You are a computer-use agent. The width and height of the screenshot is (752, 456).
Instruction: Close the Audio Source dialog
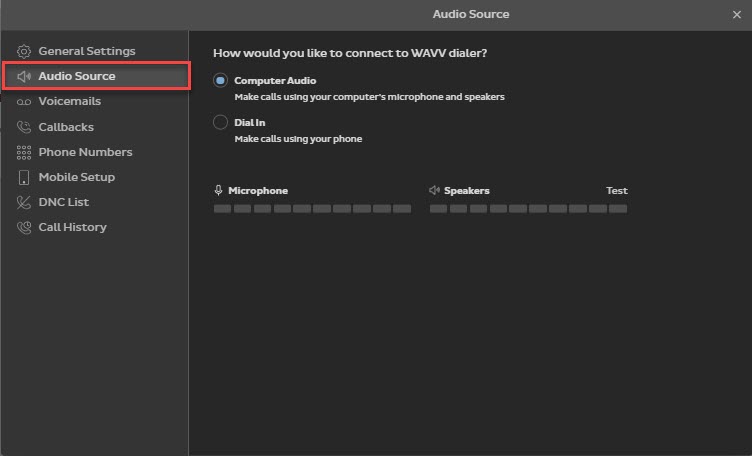737,14
